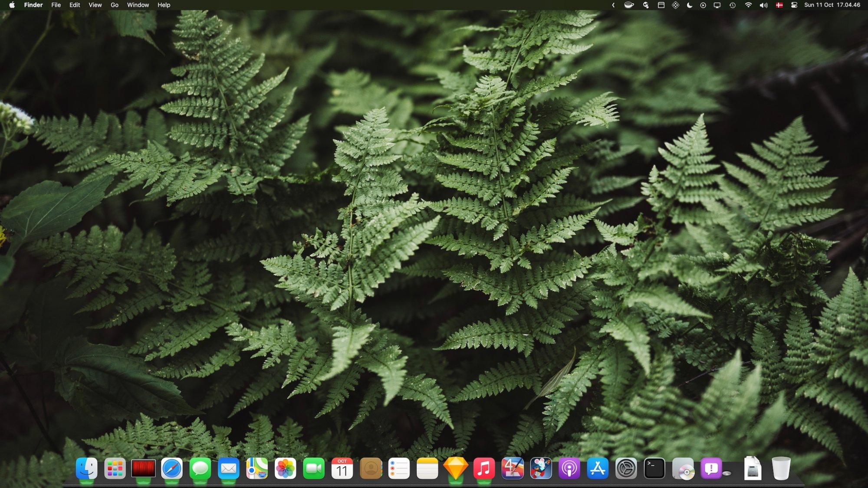Open Messages in the Dock

click(x=200, y=468)
